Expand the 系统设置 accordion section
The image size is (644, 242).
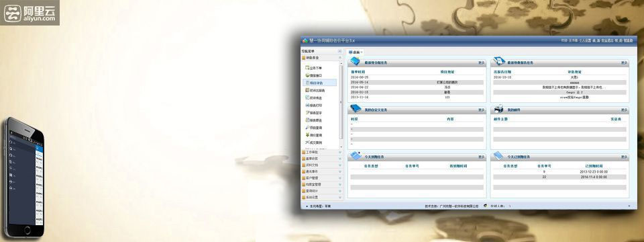pos(321,197)
